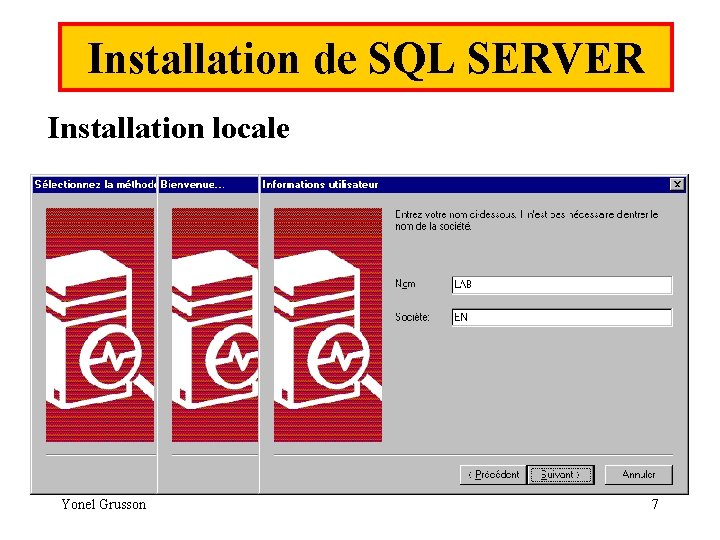Image resolution: width=720 pixels, height=540 pixels.
Task: Activate the Sélectionnez la méthode window title bar
Action: point(95,185)
